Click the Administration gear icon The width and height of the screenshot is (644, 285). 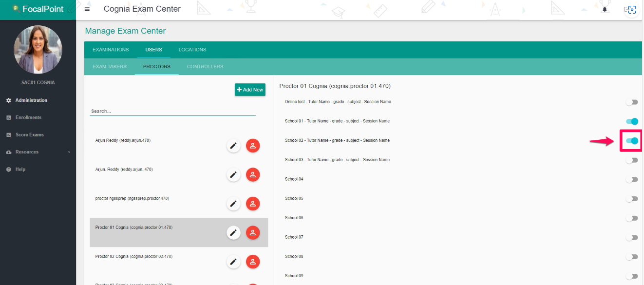[8, 100]
